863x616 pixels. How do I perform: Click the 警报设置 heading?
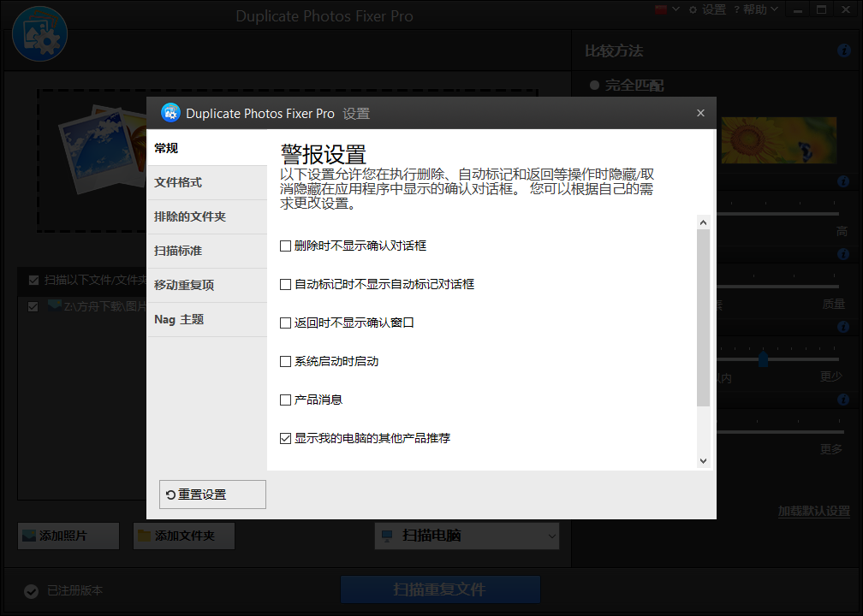tap(323, 155)
